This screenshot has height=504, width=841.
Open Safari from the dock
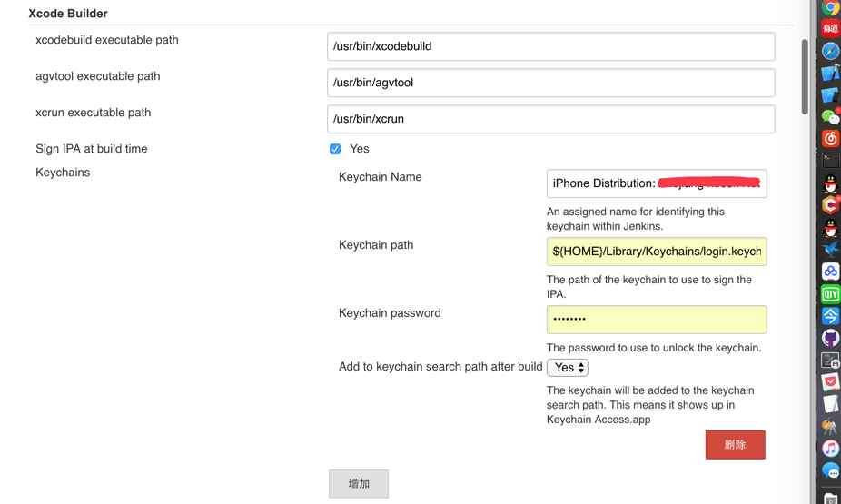pyautogui.click(x=830, y=51)
